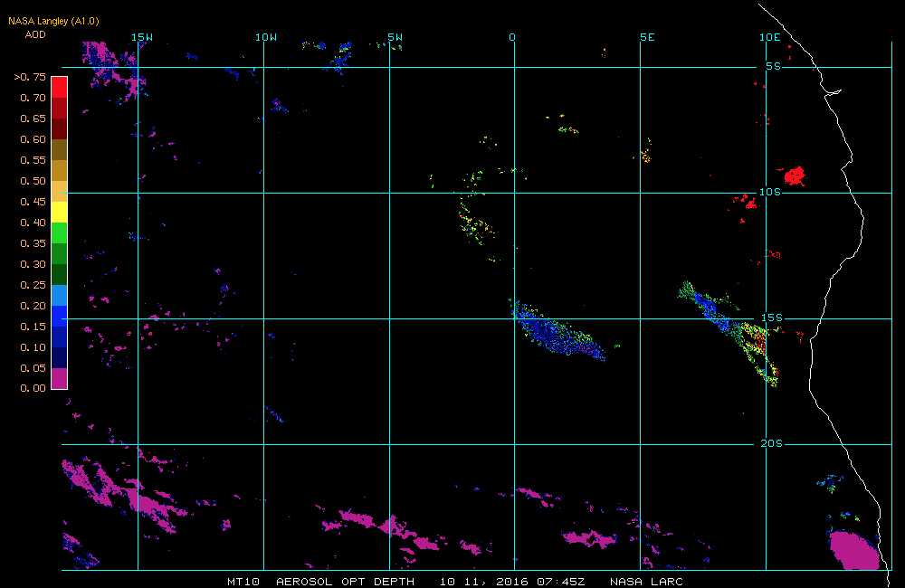Click the 0 longitude label
Image resolution: width=905 pixels, height=588 pixels.
[x=512, y=37]
